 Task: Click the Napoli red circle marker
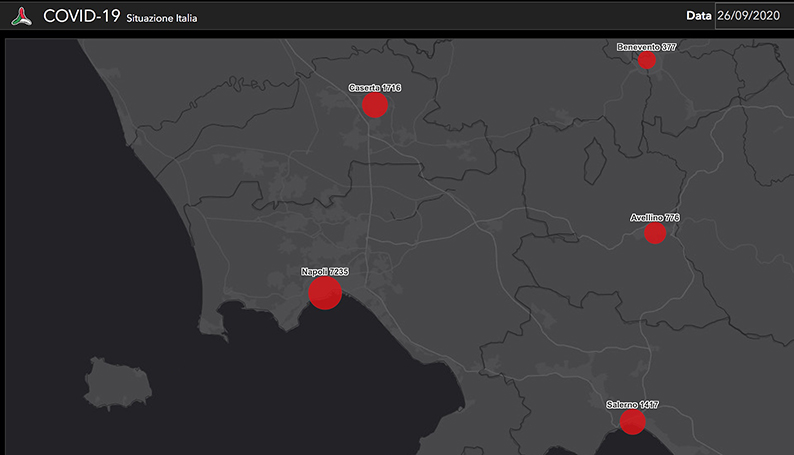click(325, 293)
